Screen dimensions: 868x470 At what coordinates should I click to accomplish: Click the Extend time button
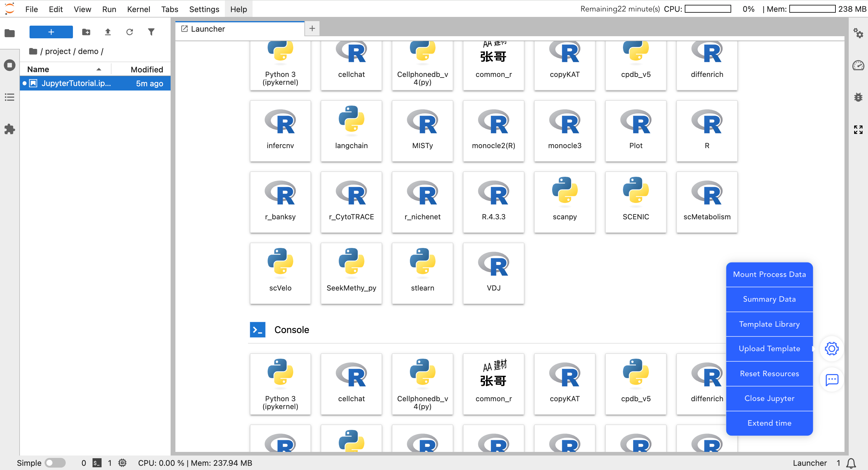(769, 423)
